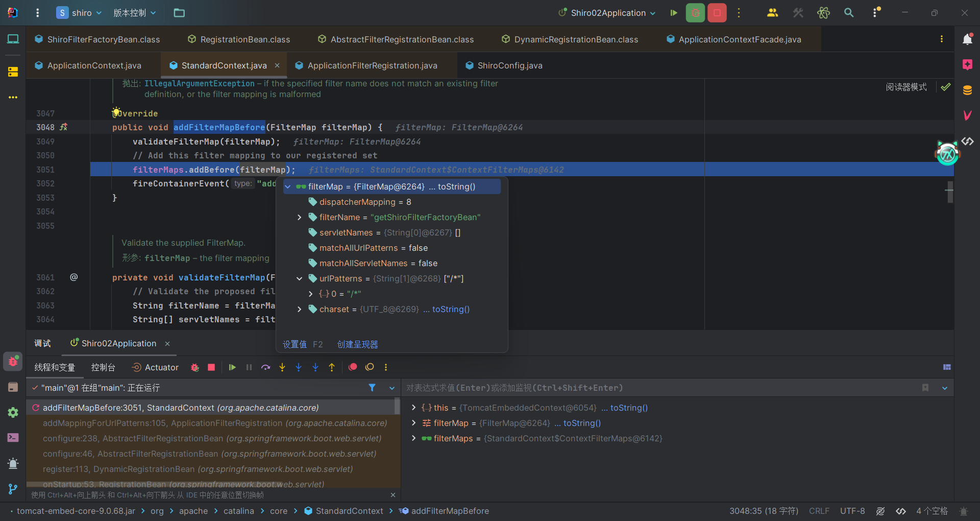The height and width of the screenshot is (521, 980).
Task: Open IDE settings and updates icon
Action: tap(876, 13)
